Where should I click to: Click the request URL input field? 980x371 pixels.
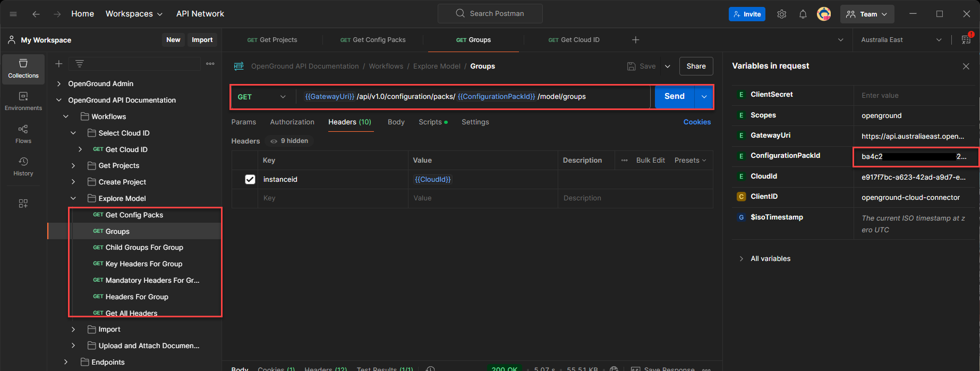click(x=473, y=97)
